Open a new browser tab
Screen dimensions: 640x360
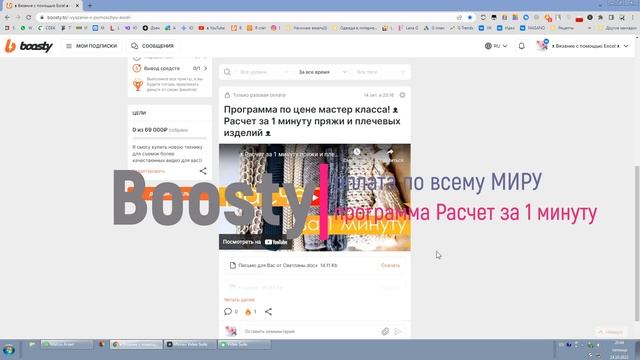pyautogui.click(x=90, y=6)
